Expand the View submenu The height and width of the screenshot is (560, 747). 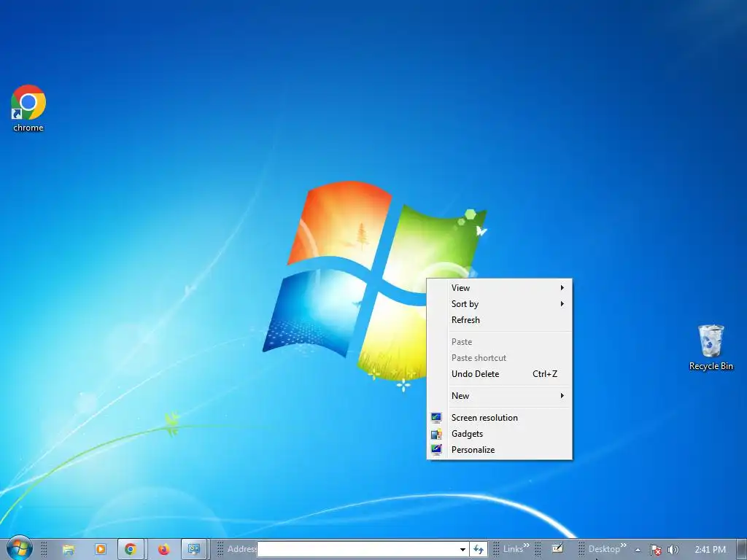point(499,287)
